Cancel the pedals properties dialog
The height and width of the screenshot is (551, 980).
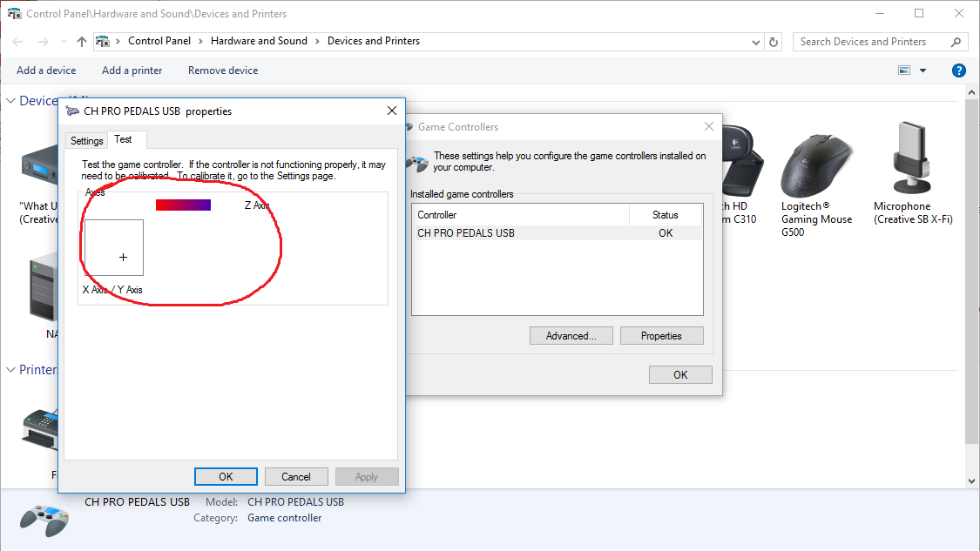pos(295,477)
